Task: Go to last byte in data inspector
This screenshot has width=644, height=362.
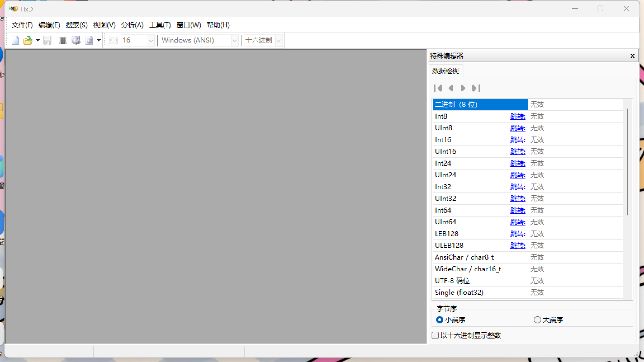Action: [476, 88]
